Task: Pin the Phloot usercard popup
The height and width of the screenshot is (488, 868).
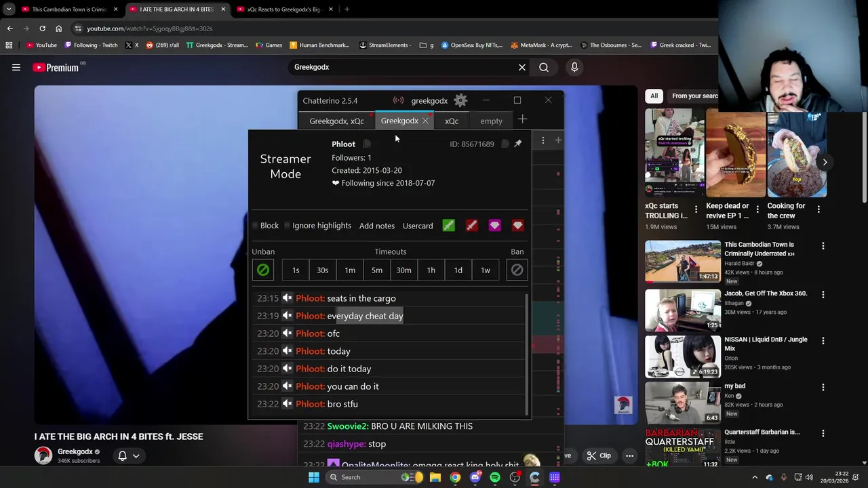Action: (518, 144)
